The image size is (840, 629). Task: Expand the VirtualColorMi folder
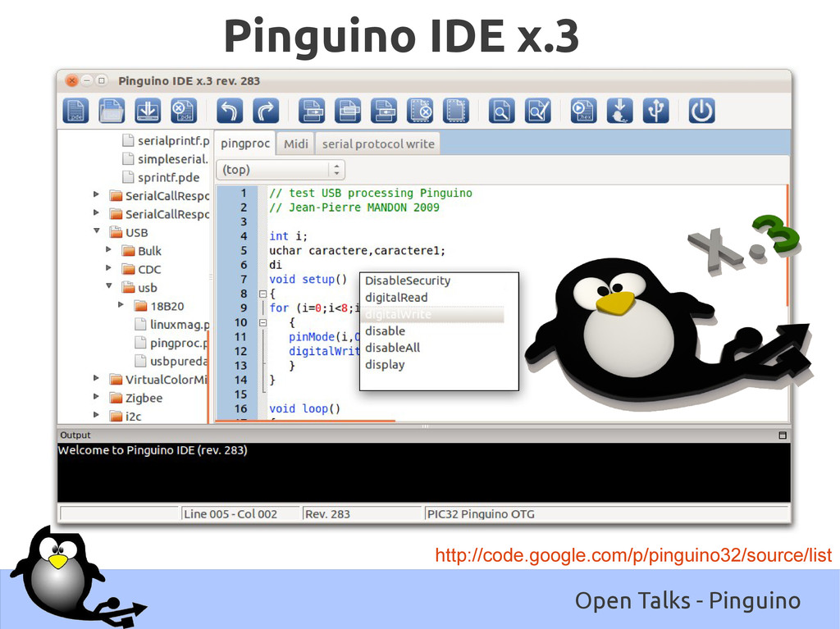point(96,378)
